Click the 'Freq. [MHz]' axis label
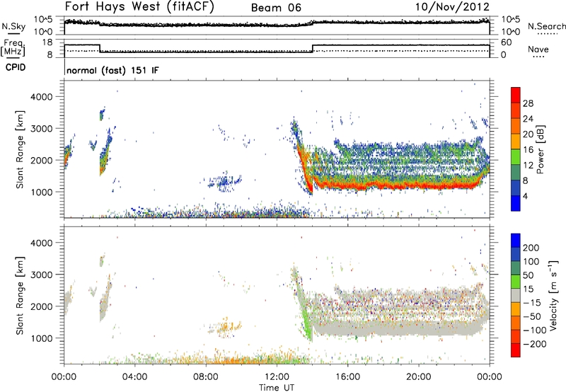The height and width of the screenshot is (392, 566). (13, 47)
